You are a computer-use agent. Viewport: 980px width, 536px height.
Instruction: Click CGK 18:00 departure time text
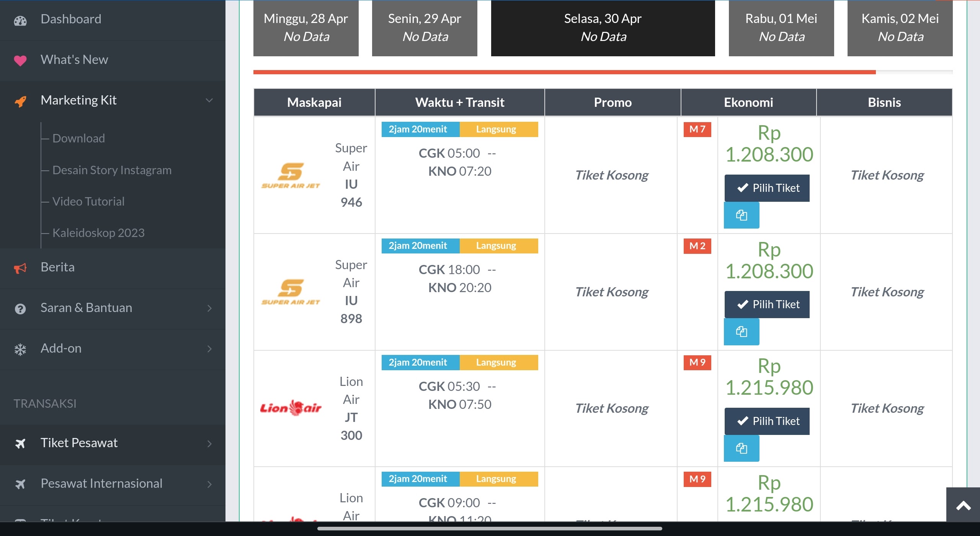449,270
